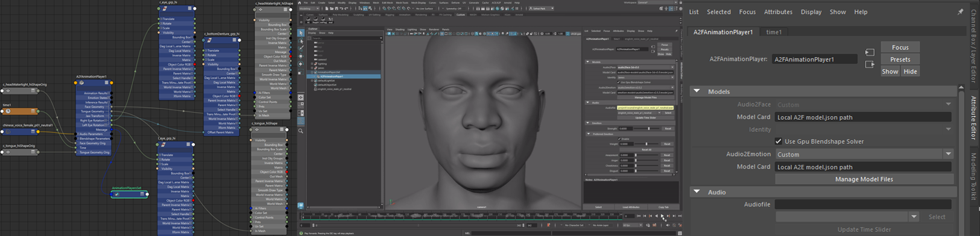Choose the Lasso tool in Maya toolbox
Screen dimensions: 980x236
pos(301,41)
